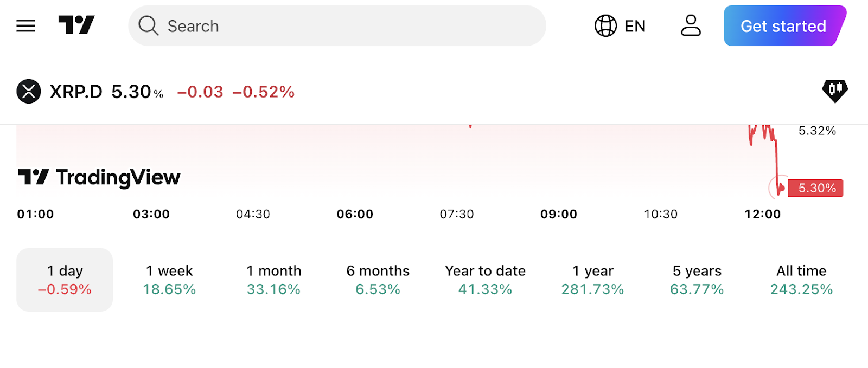Viewport: 868px width, 368px height.
Task: Click the TradingView logo in header
Action: [x=76, y=25]
